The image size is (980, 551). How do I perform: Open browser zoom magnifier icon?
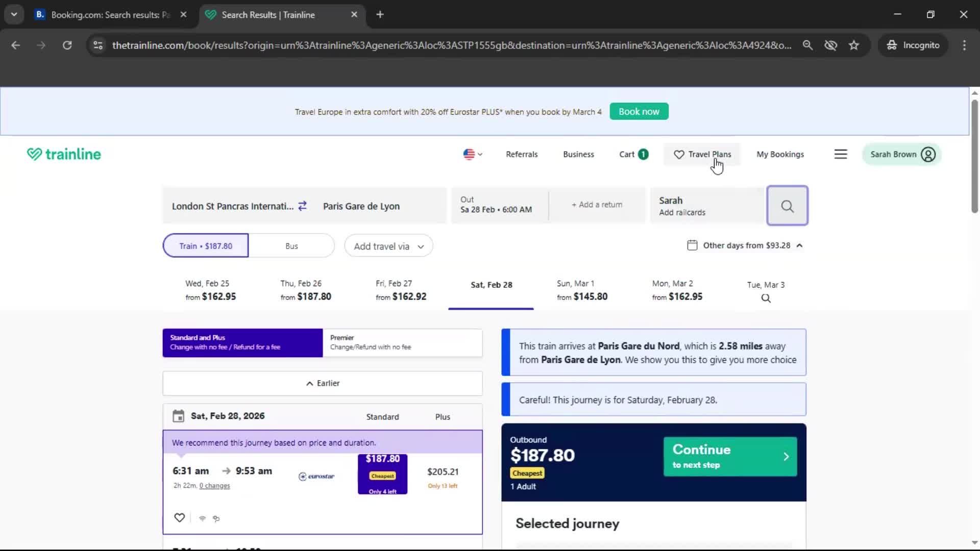coord(807,45)
